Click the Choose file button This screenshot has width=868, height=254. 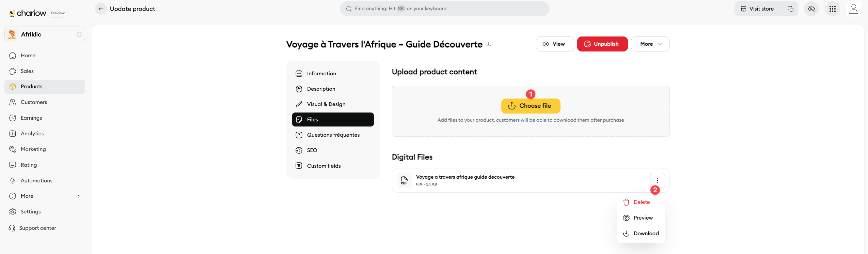(531, 106)
